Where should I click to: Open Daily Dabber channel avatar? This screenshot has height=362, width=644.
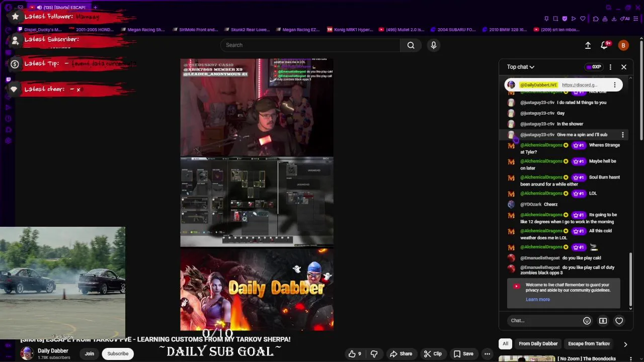pyautogui.click(x=27, y=353)
